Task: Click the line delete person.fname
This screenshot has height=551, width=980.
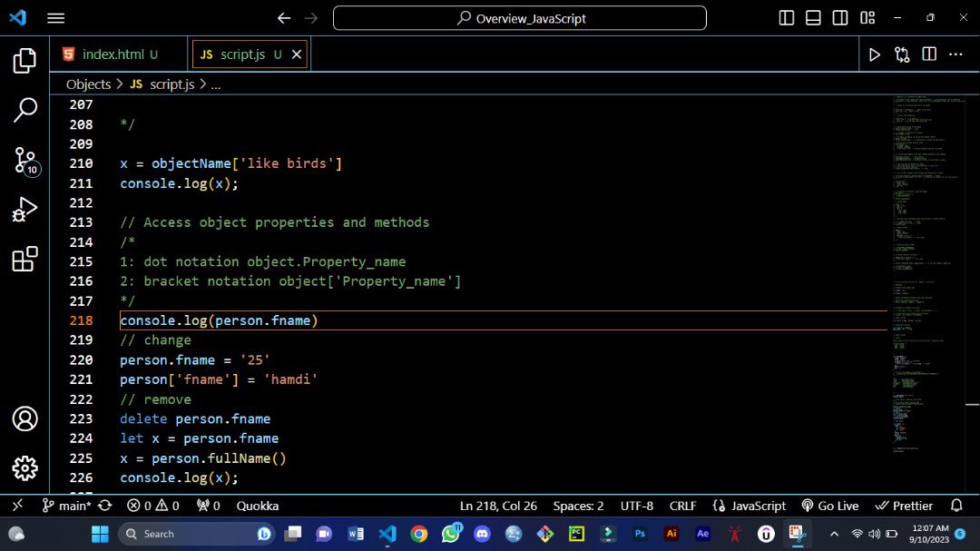Action: 195,418
